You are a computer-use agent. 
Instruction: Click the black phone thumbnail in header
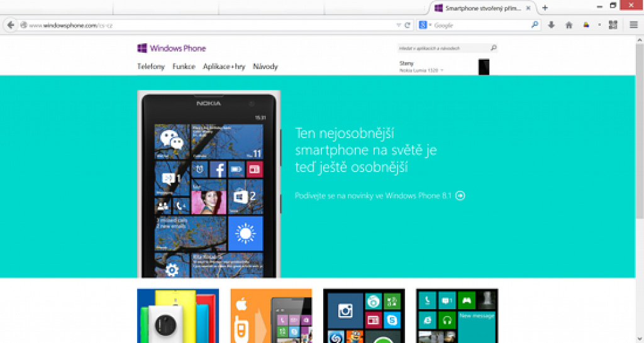coord(484,67)
